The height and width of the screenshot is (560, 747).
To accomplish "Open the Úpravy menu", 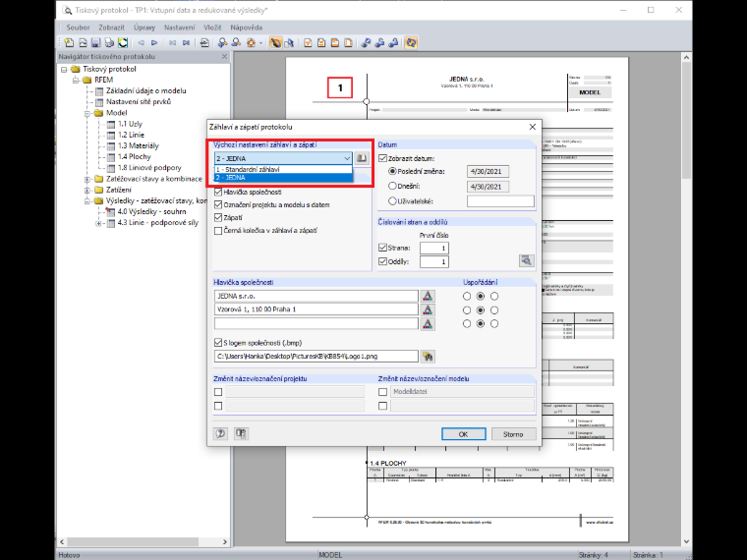I will 144,28.
